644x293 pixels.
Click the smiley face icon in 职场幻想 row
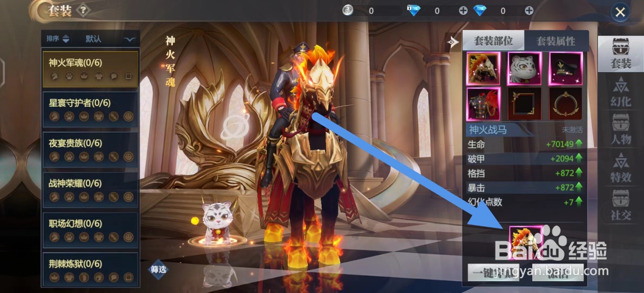128,237
